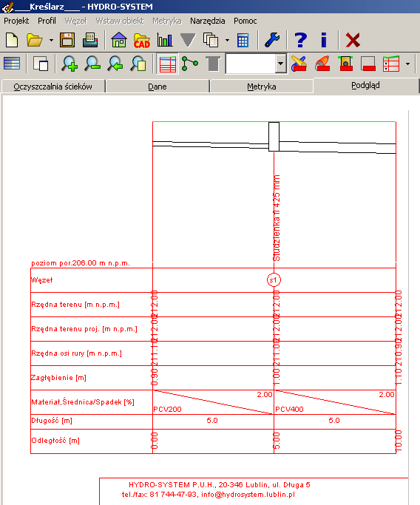This screenshot has width=420, height=505.
Task: Click the wrench settings icon
Action: tap(272, 40)
